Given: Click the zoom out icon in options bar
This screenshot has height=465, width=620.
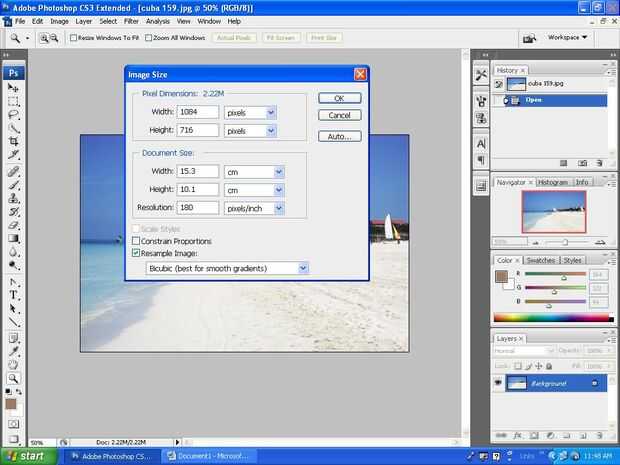Looking at the screenshot, I should (54, 38).
